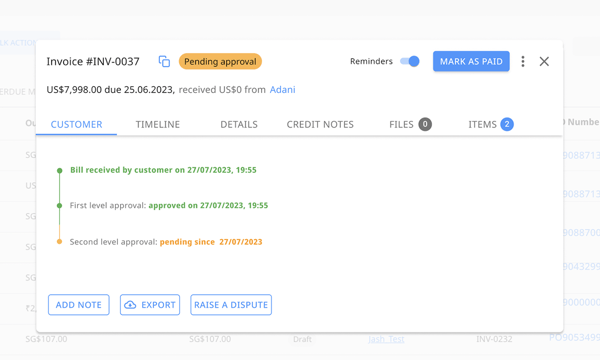Toggle the Reminders switch
This screenshot has height=360, width=600.
[410, 61]
